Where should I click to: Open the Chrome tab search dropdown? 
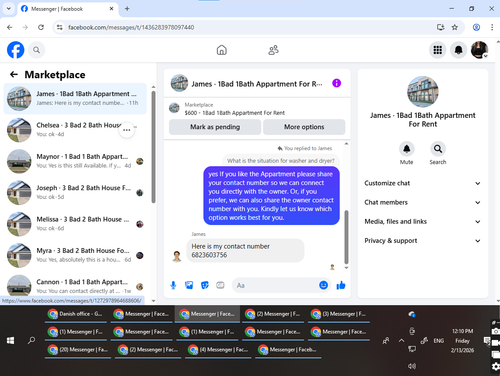pyautogui.click(x=9, y=9)
